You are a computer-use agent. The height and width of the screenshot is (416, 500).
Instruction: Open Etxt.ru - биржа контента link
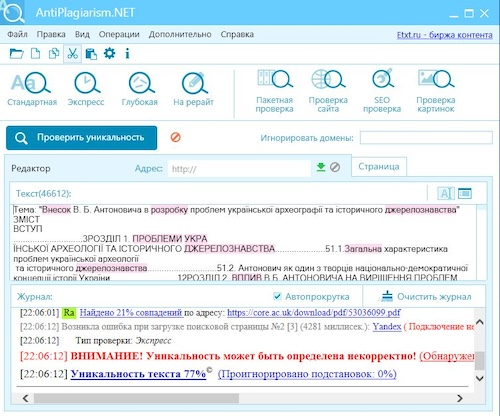[x=444, y=35]
